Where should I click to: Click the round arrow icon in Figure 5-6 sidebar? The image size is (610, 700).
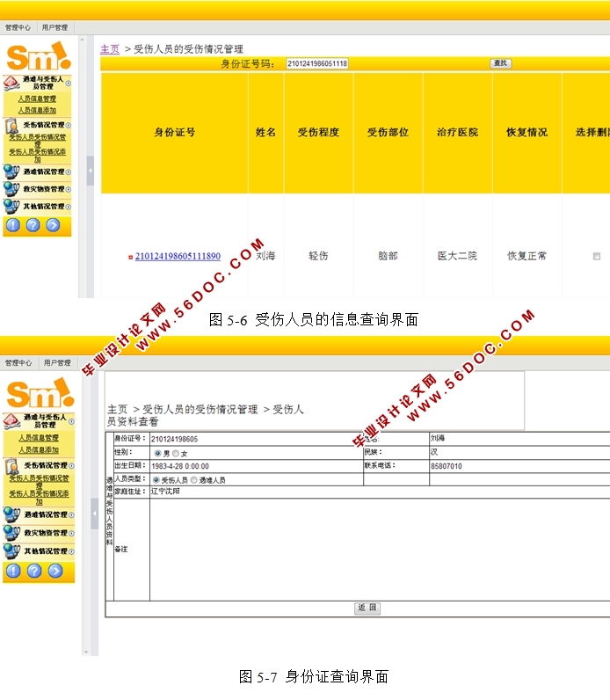pos(53,225)
